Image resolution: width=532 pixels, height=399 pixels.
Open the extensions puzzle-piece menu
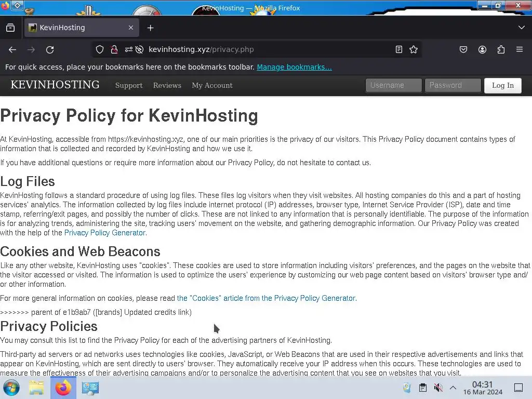(x=501, y=49)
